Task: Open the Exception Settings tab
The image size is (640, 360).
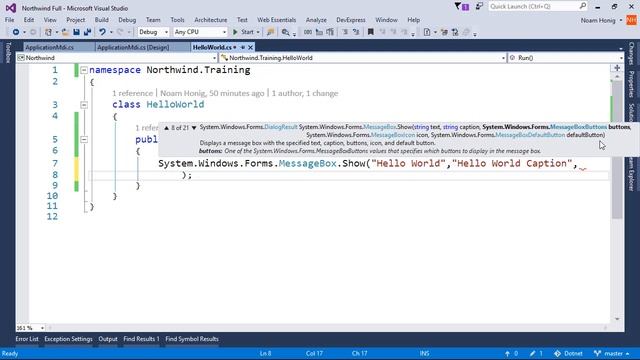Action: (68, 339)
